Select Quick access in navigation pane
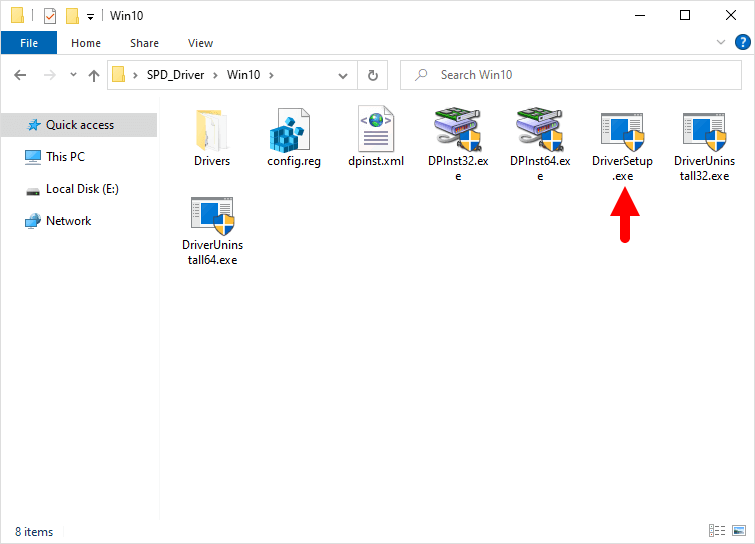This screenshot has width=755, height=544. coord(79,125)
